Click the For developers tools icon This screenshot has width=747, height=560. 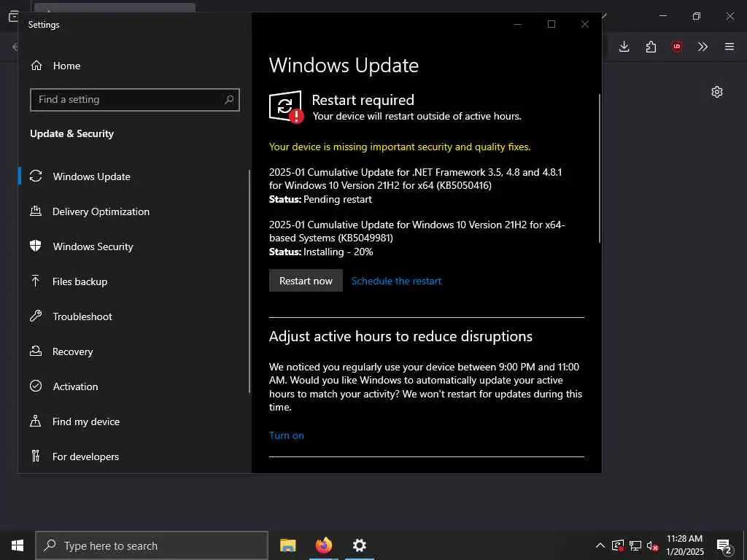pyautogui.click(x=36, y=456)
